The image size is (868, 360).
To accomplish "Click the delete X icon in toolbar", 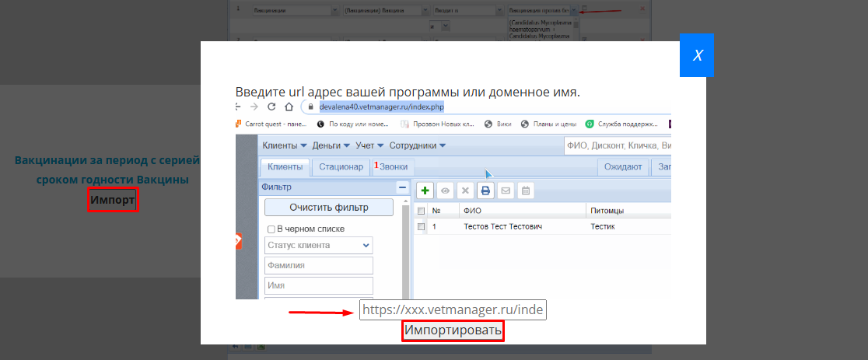I will pyautogui.click(x=465, y=190).
